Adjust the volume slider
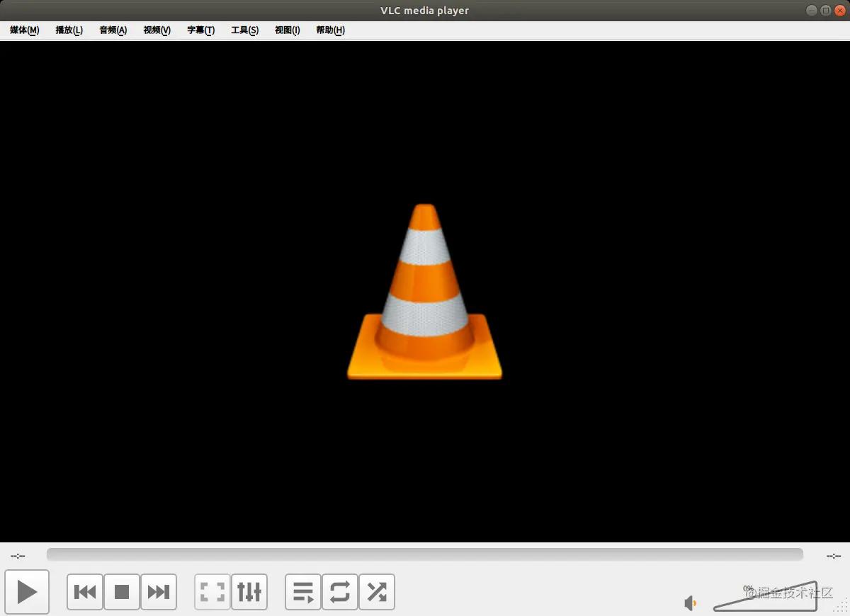 click(x=765, y=596)
